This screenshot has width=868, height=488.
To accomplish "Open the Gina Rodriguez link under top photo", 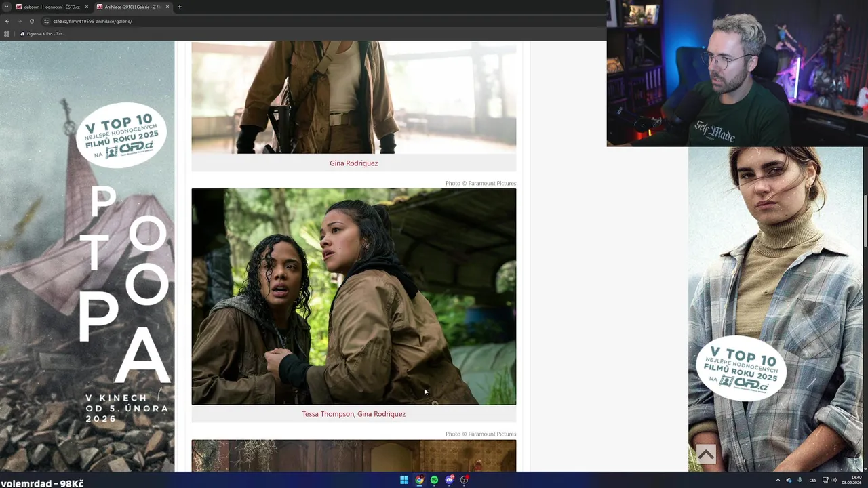I will (x=353, y=163).
